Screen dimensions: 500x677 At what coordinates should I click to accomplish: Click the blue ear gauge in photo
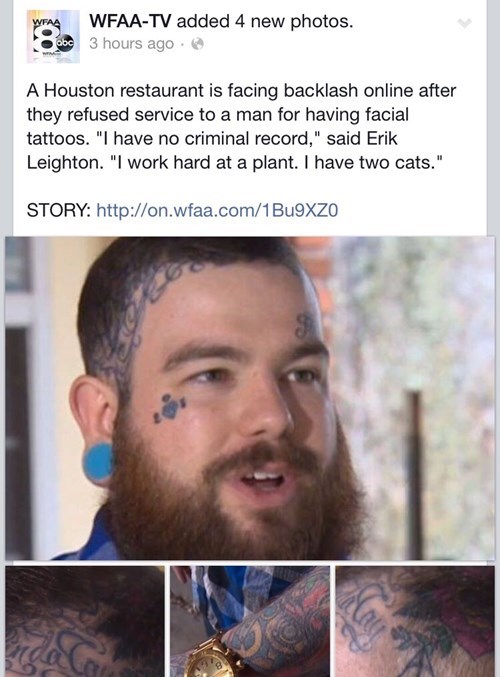point(98,462)
